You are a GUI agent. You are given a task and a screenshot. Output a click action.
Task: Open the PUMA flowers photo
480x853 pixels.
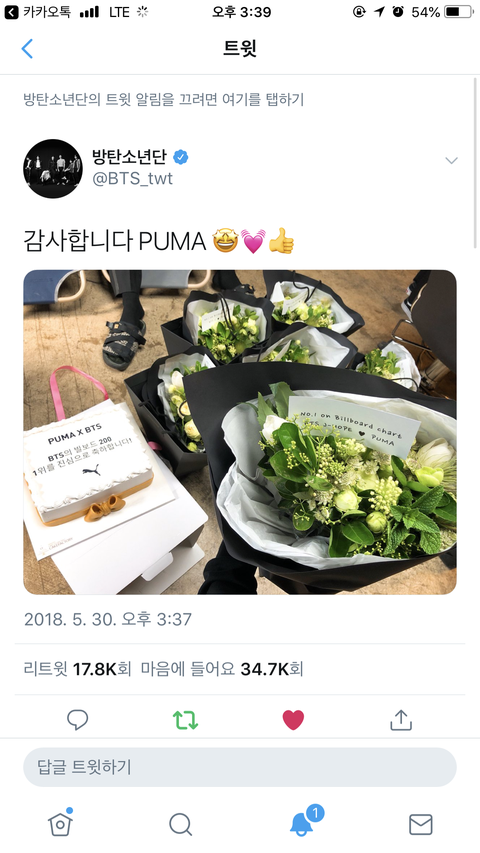click(x=239, y=432)
